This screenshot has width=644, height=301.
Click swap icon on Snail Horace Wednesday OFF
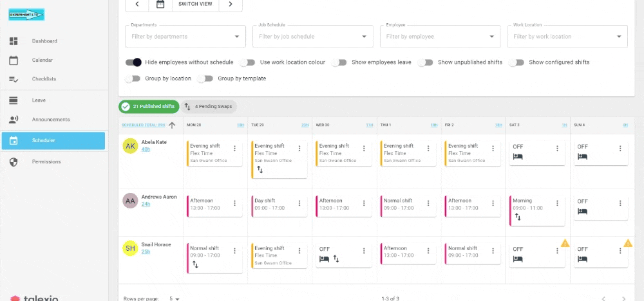pos(336,259)
